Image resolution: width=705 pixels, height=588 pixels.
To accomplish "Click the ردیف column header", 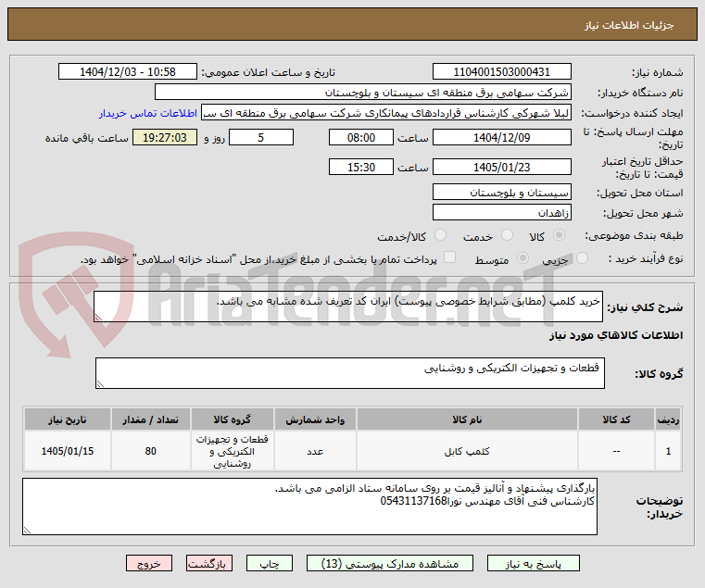I will coord(668,419).
